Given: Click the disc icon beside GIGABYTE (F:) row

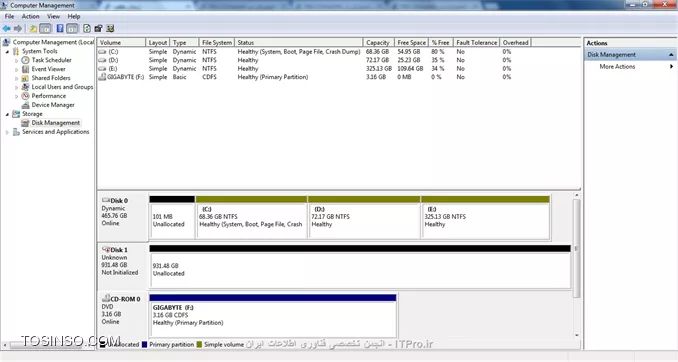Looking at the screenshot, I should [x=102, y=77].
